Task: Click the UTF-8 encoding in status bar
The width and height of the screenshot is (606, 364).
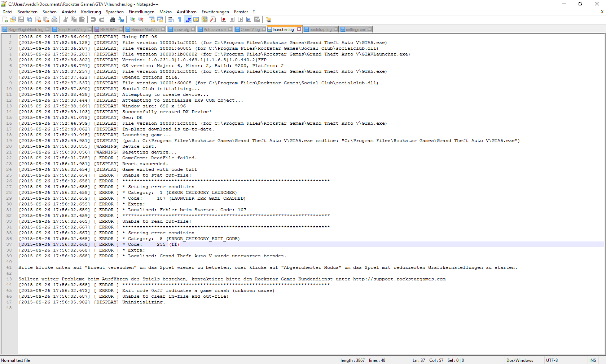Action: click(x=552, y=360)
